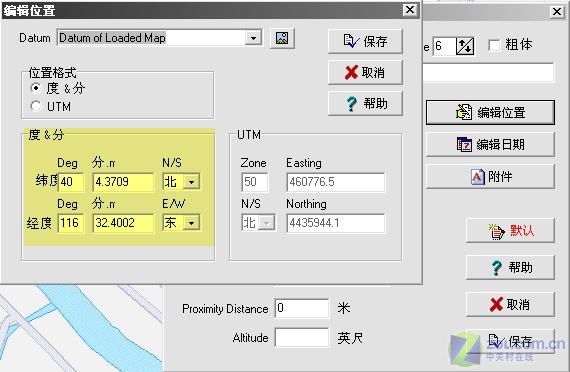Open the disabled UTM N/S dropdown
The image size is (570, 372).
pos(267,223)
